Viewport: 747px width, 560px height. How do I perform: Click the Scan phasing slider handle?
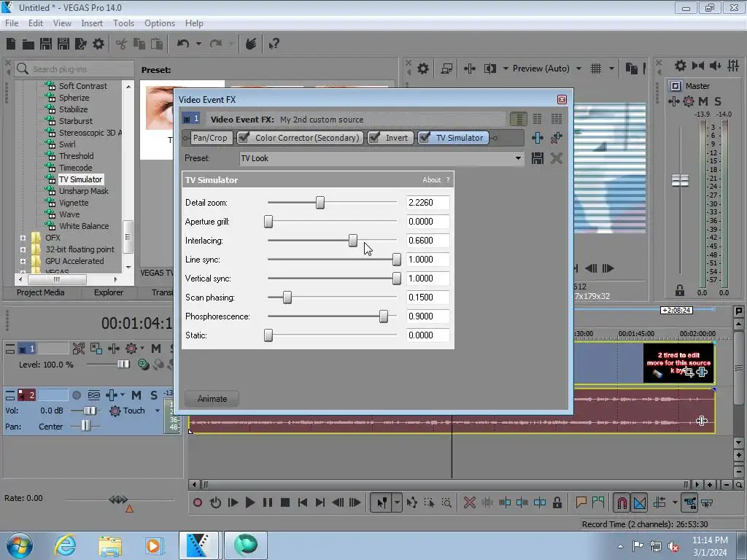pyautogui.click(x=287, y=297)
